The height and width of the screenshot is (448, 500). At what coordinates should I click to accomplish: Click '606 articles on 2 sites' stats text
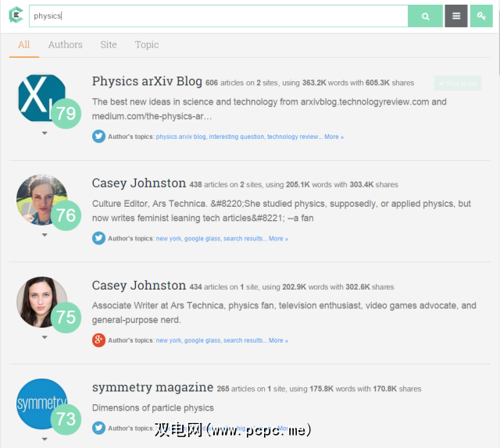click(x=241, y=83)
